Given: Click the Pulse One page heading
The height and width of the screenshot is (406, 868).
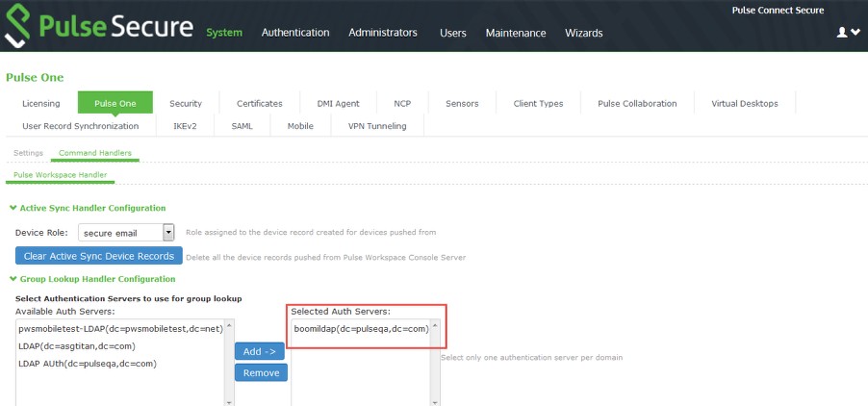Looking at the screenshot, I should click(x=35, y=77).
